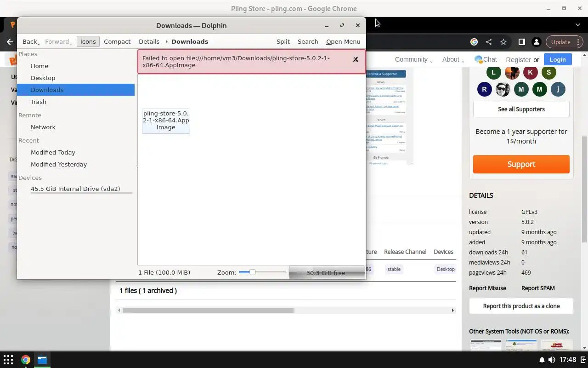Open Trash in Places panel
Screen dimensions: 588x368
[76, 102]
